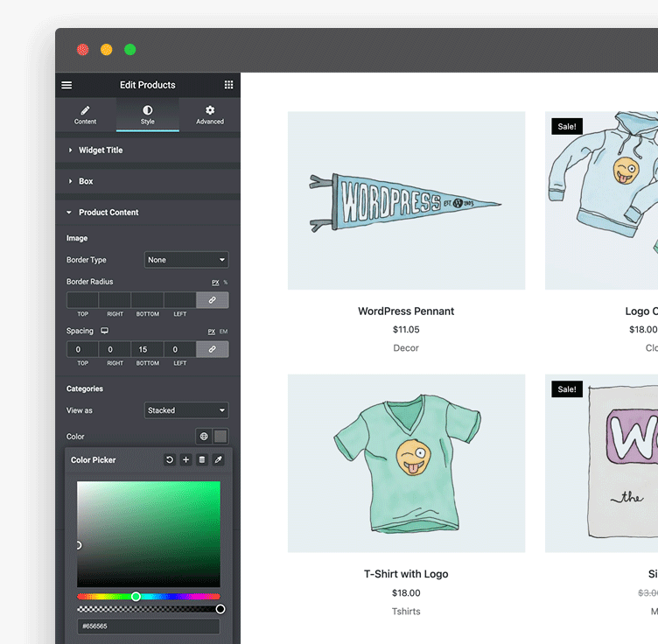Collapse the Product Content section
Viewport: 658px width, 644px height.
[148, 213]
